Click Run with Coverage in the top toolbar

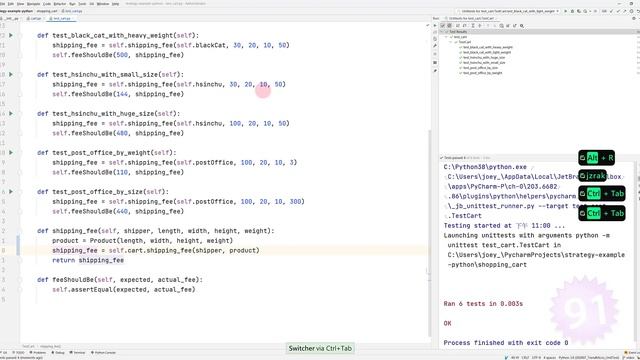point(579,11)
